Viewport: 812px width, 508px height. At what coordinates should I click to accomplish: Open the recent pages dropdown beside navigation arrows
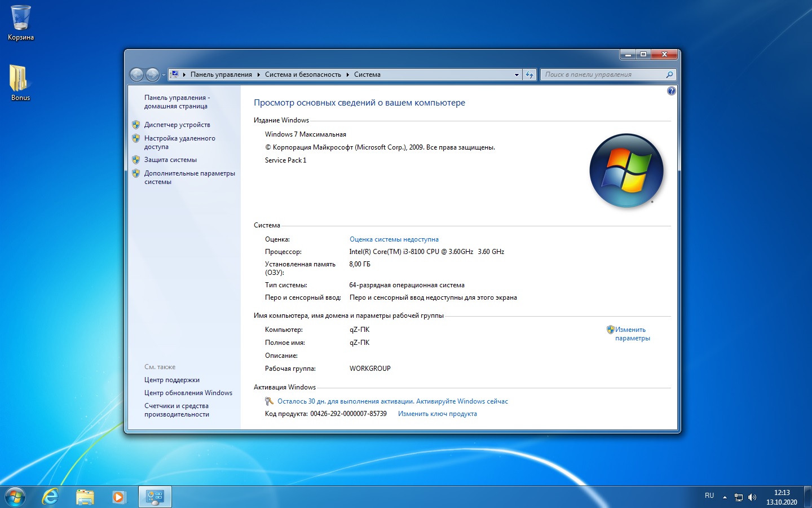point(164,75)
